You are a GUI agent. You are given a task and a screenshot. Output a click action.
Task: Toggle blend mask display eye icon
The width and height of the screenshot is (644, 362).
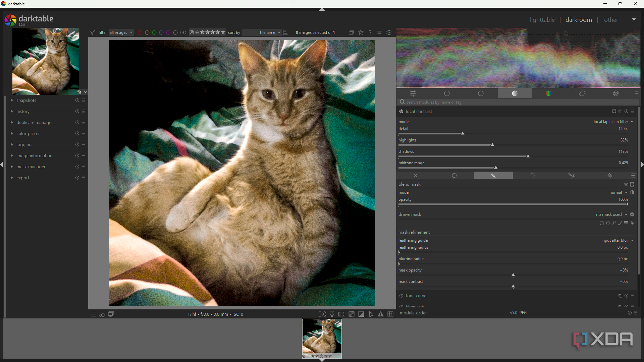pyautogui.click(x=626, y=184)
